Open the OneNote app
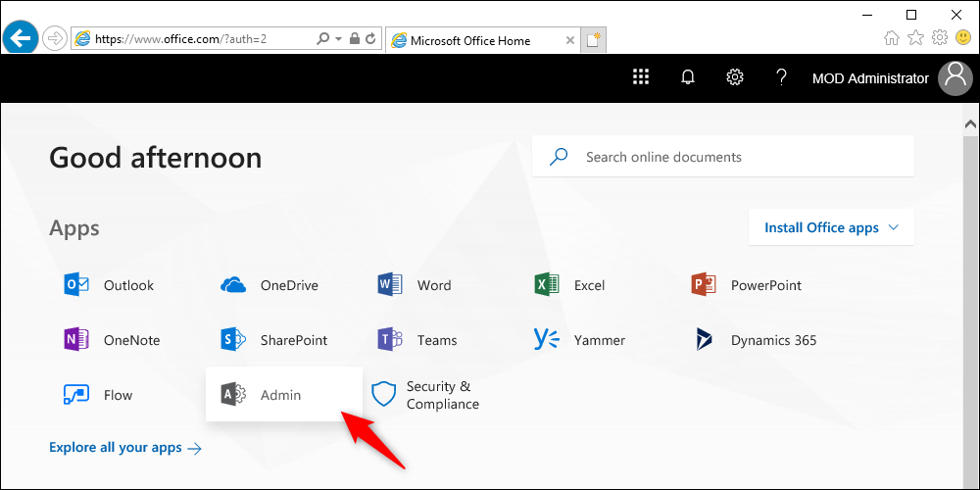 [x=112, y=341]
